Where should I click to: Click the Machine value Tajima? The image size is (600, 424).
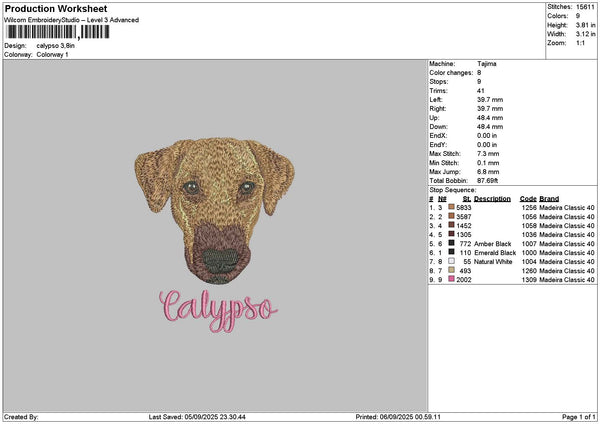click(x=487, y=64)
